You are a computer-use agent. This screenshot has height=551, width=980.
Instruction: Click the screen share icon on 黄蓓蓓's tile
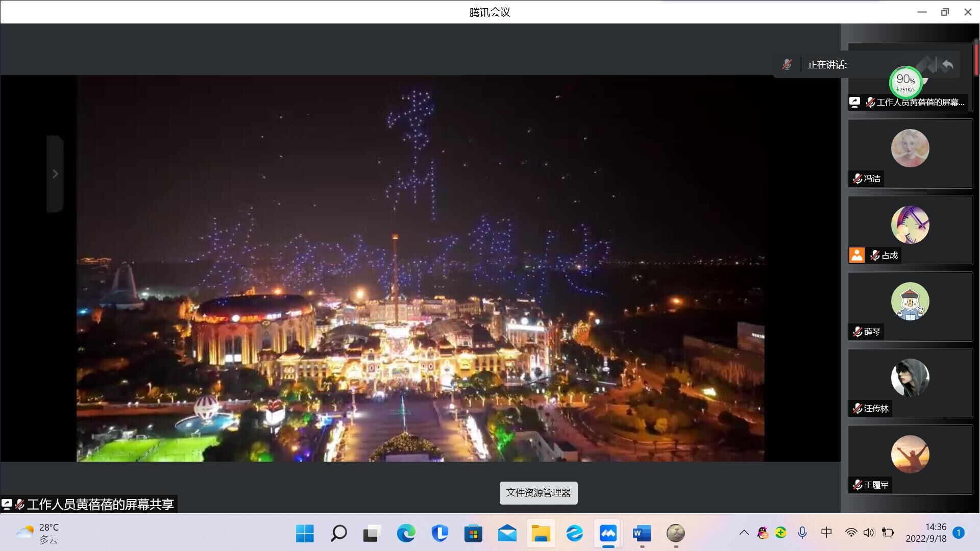855,102
